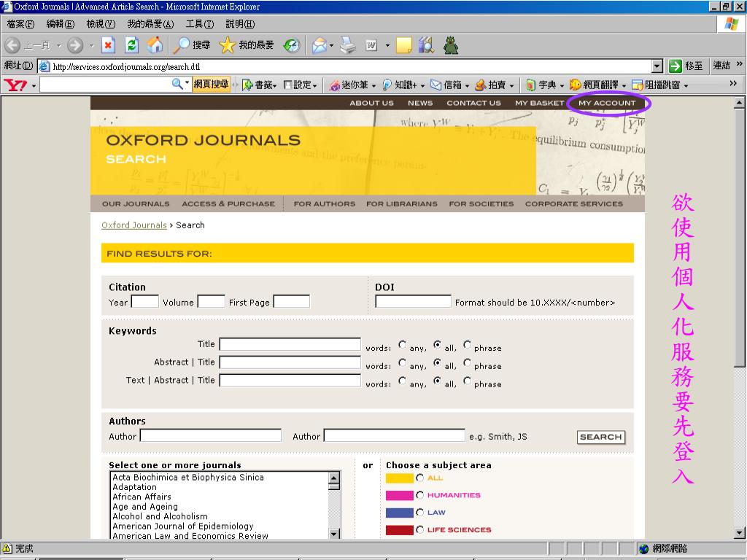Show more Yahoo toolbar items chevron
The height and width of the screenshot is (560, 747).
pyautogui.click(x=733, y=84)
